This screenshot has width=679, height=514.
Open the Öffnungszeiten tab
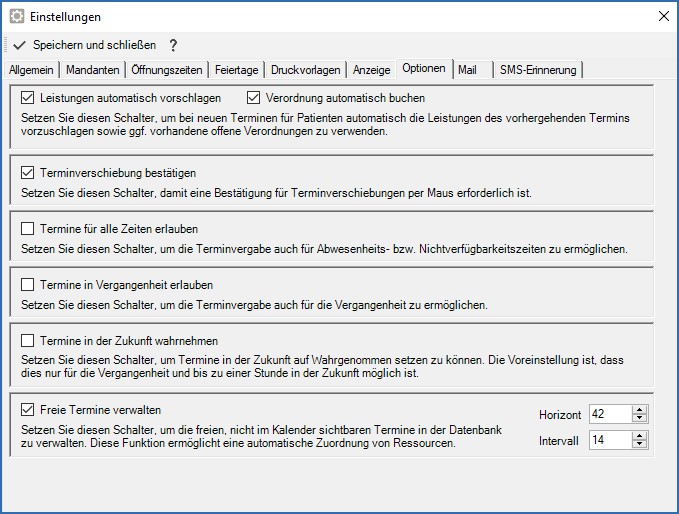(167, 70)
